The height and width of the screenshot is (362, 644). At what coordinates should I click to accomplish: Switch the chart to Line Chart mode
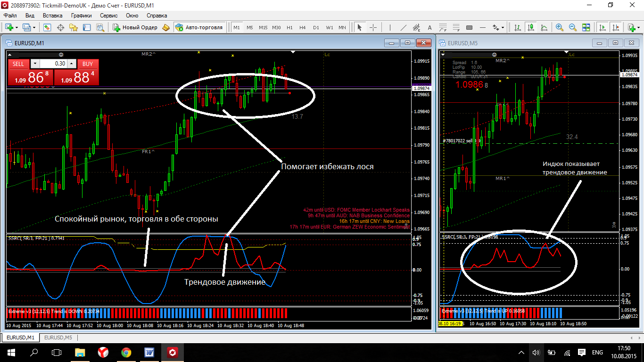click(544, 27)
